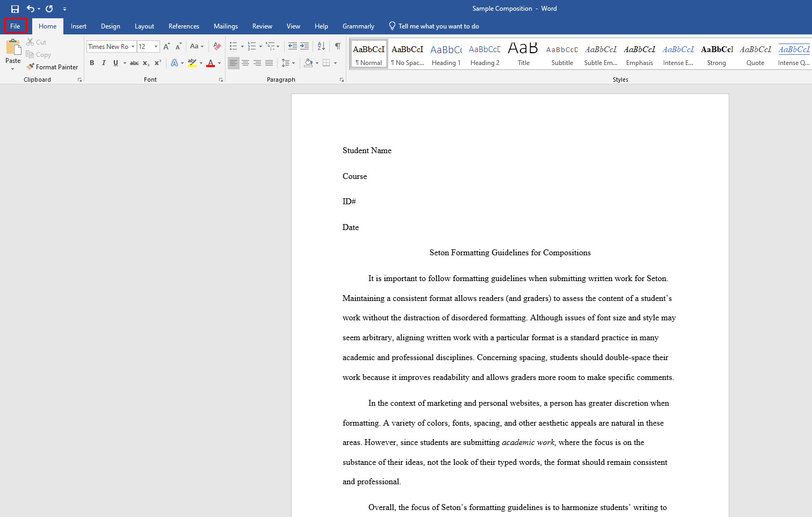Expand the line spacing options

[x=294, y=63]
